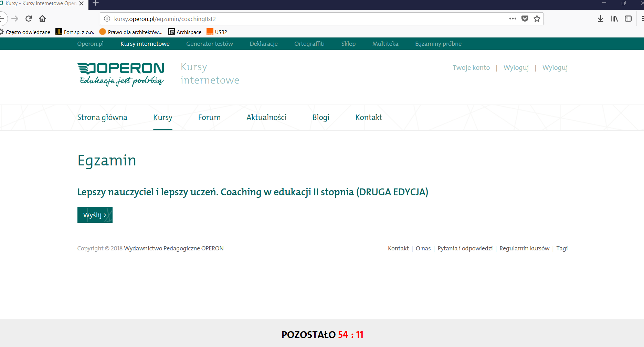This screenshot has width=644, height=347.
Task: Toggle the sidebar icon
Action: (x=628, y=19)
